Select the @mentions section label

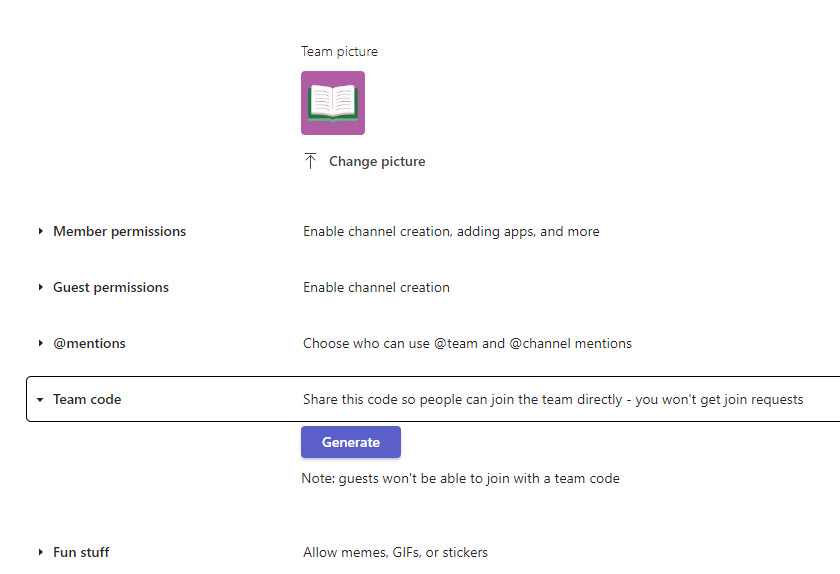tap(89, 343)
